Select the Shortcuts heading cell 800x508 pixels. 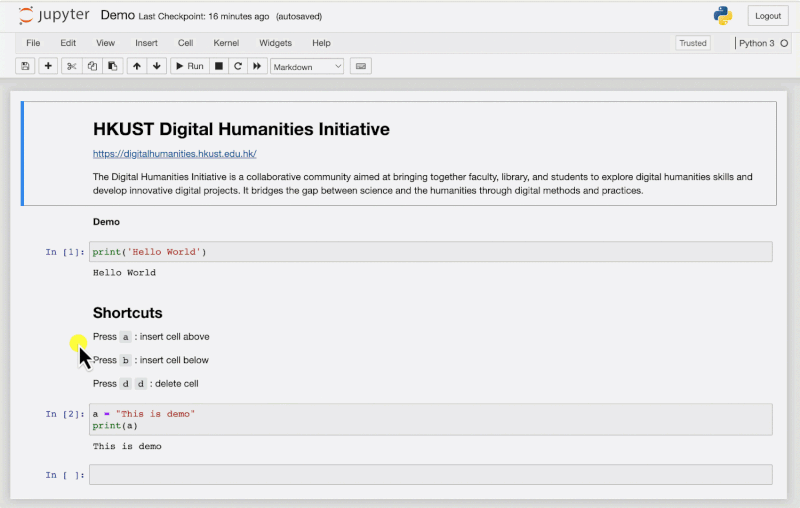(128, 313)
